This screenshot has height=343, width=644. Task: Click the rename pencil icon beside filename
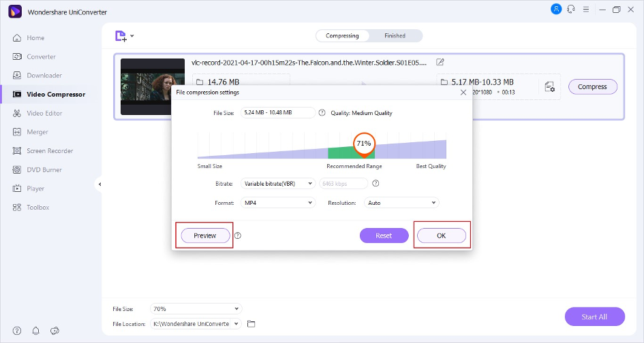tap(440, 63)
